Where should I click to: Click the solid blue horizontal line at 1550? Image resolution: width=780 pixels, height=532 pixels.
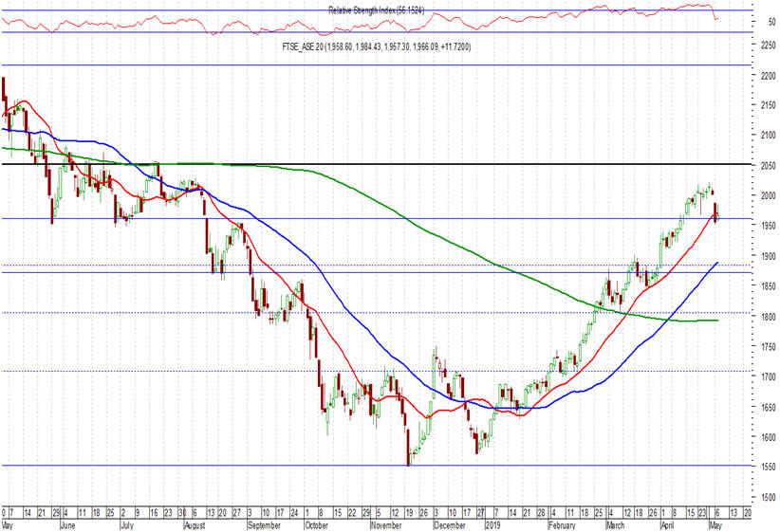(285, 466)
